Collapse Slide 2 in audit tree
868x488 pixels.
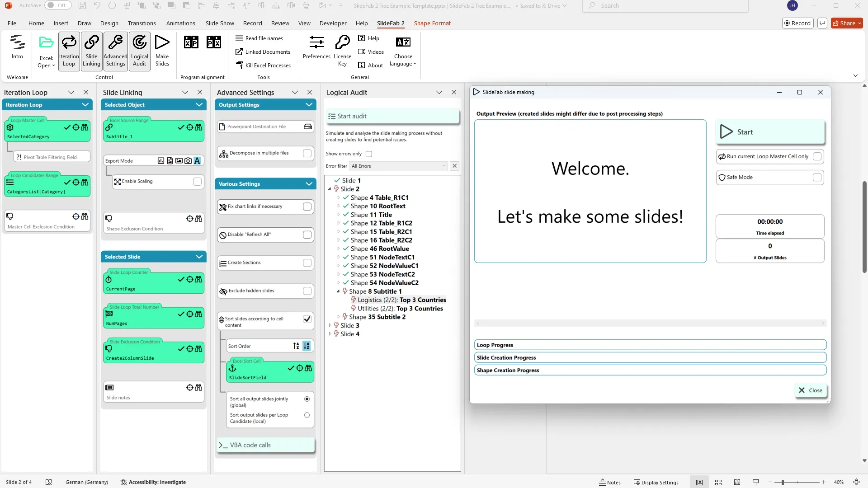click(330, 189)
